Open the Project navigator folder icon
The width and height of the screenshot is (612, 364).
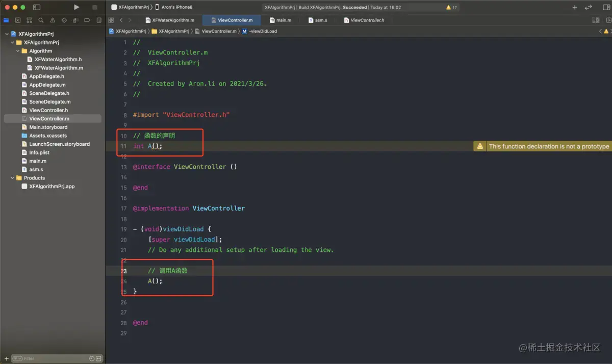coord(6,20)
